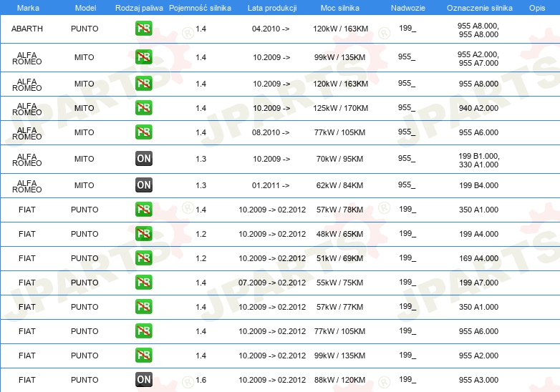Screen dimensions: 560x392
Task: Click the 940 A2.000 engine code
Action: click(478, 108)
